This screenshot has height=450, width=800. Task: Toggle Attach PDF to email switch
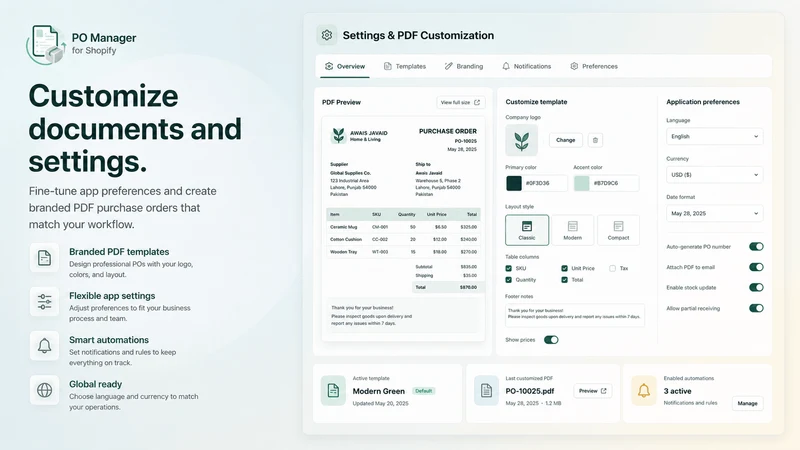tap(756, 267)
